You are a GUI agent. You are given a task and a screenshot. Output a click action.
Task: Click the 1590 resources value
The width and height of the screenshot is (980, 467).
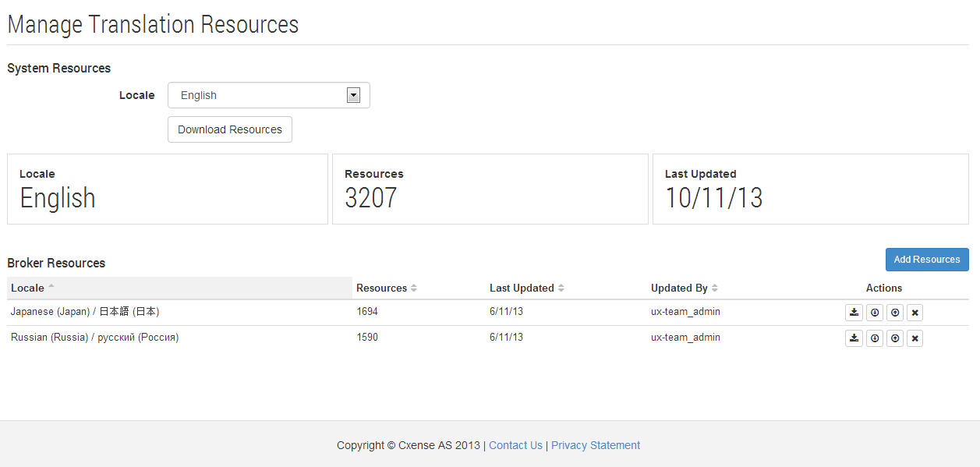coord(367,338)
